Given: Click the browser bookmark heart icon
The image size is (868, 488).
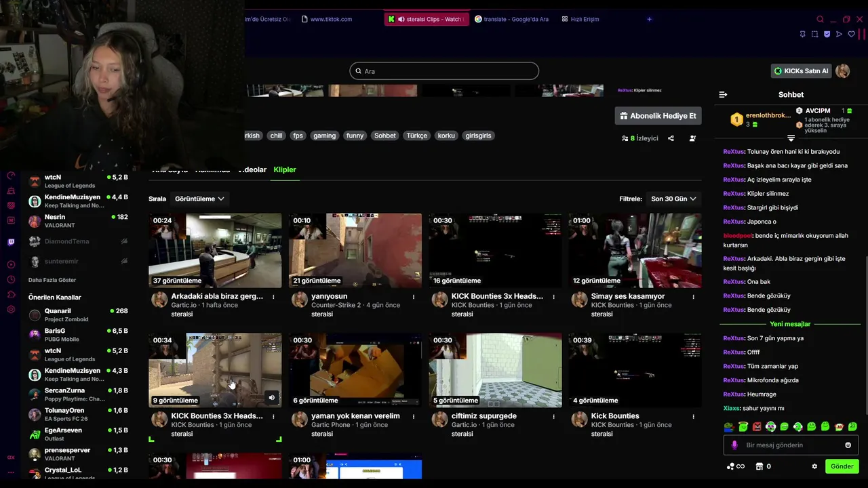Looking at the screenshot, I should pos(852,34).
